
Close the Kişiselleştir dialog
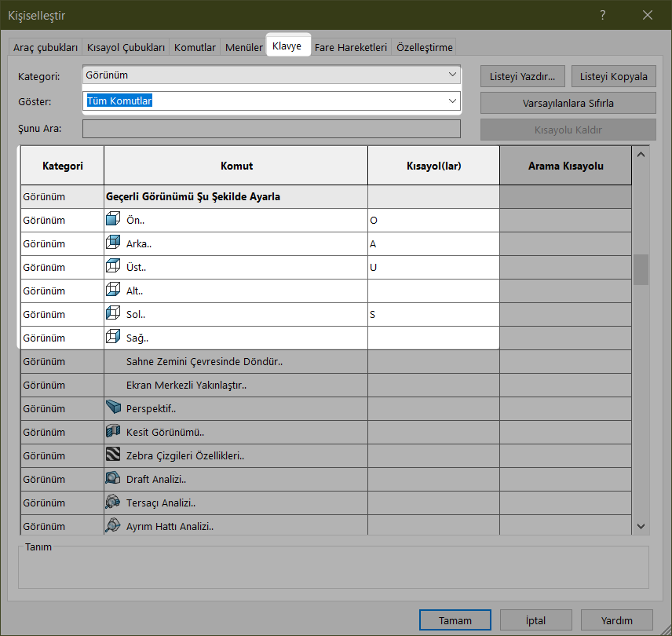[x=648, y=15]
